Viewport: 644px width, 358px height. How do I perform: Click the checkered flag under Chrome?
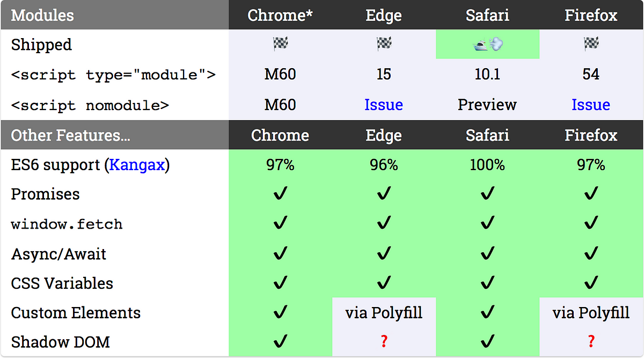pos(280,45)
